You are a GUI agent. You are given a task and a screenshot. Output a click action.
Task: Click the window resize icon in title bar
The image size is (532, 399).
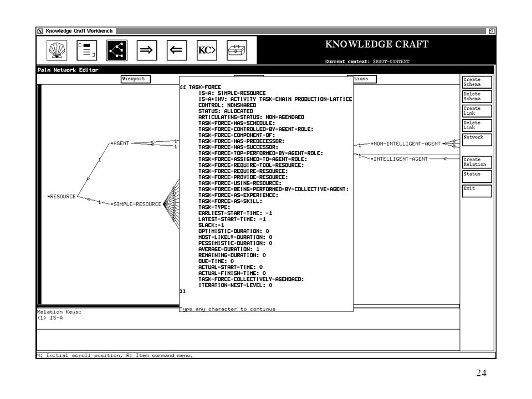tap(492, 31)
